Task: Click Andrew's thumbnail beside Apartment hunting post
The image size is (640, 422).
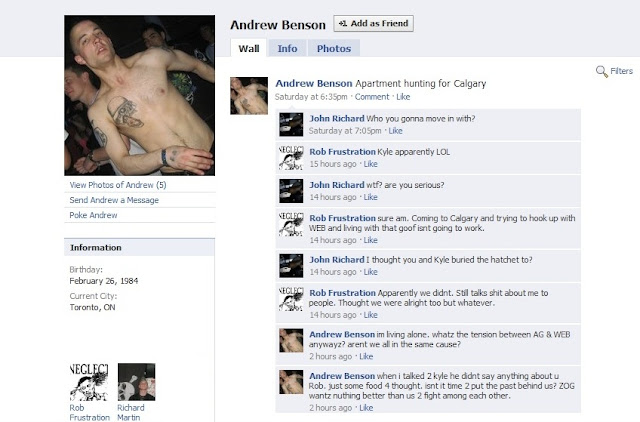Action: point(249,96)
